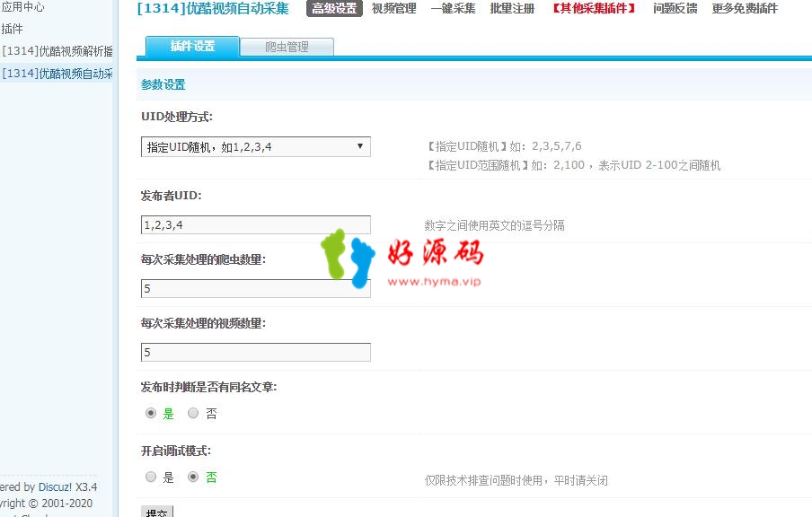The width and height of the screenshot is (812, 517).
Task: Select the [1314]优酷视频自动采 sidebar item
Action: [x=57, y=74]
